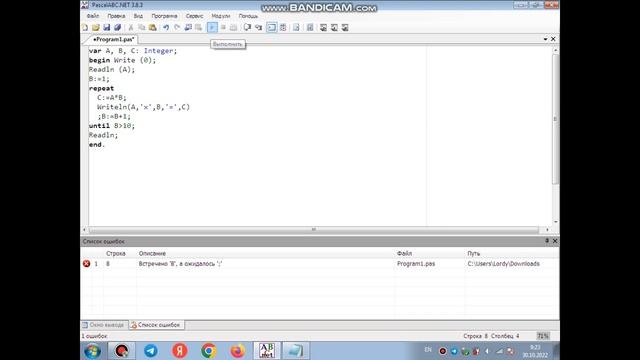Screen dimensions: 640x360
Task: Click the horizontal scrollbar thumb of the editor
Action: click(x=313, y=229)
